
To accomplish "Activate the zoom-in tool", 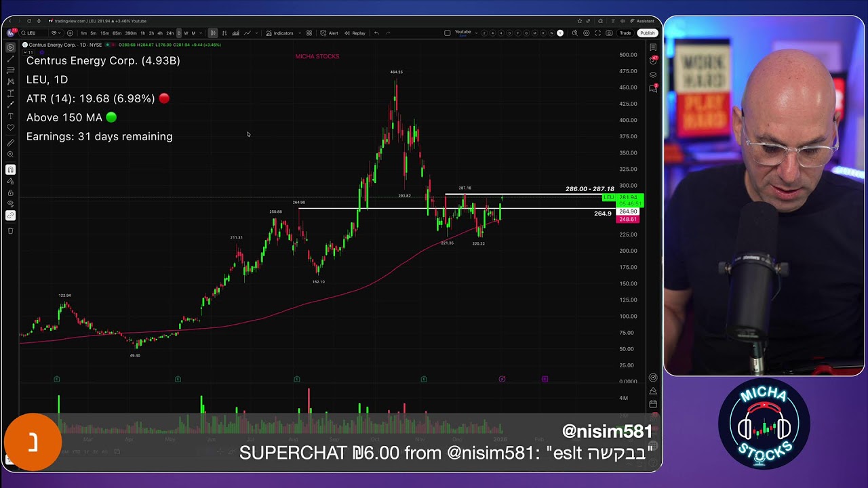I will (10, 154).
